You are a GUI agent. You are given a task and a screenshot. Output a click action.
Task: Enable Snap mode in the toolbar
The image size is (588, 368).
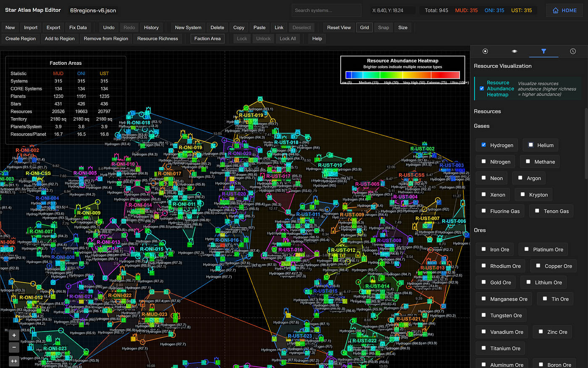tap(383, 27)
